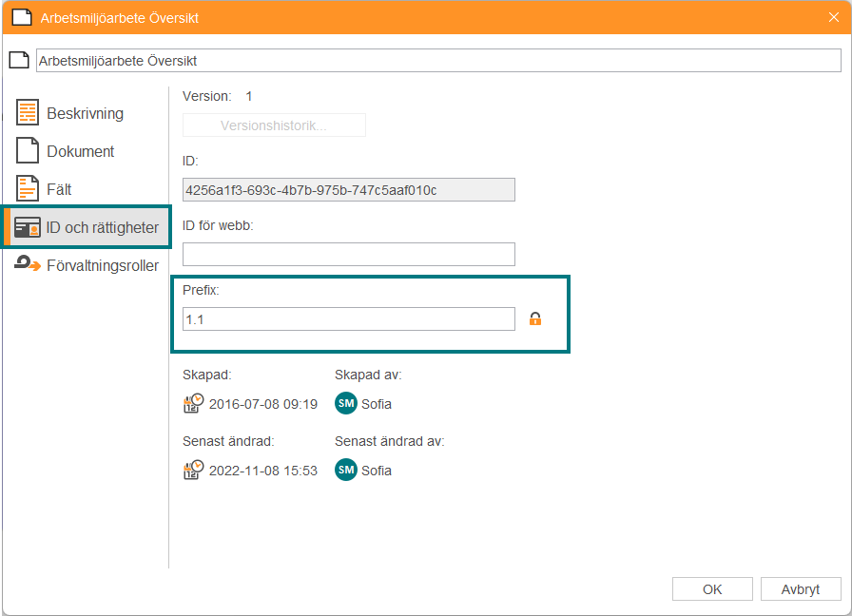The height and width of the screenshot is (616, 852).
Task: Click the document icon left of name field
Action: (18, 61)
